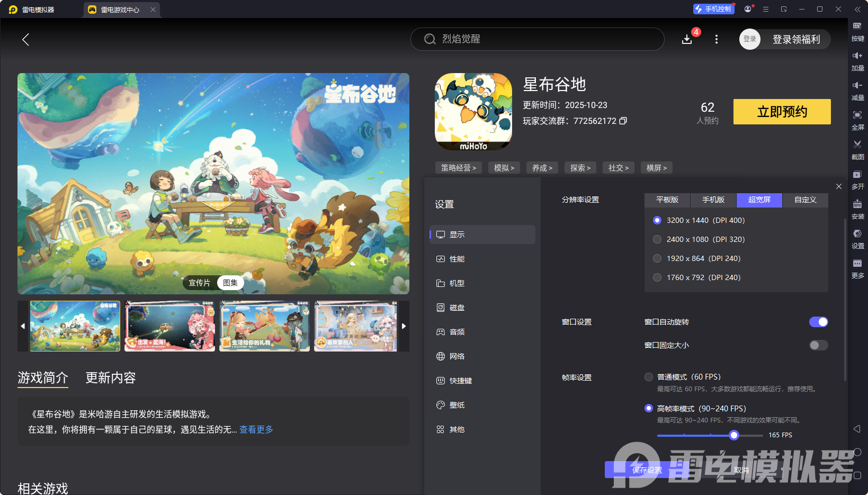Select 1920 x 864 (DPI 240) resolution

pyautogui.click(x=657, y=258)
